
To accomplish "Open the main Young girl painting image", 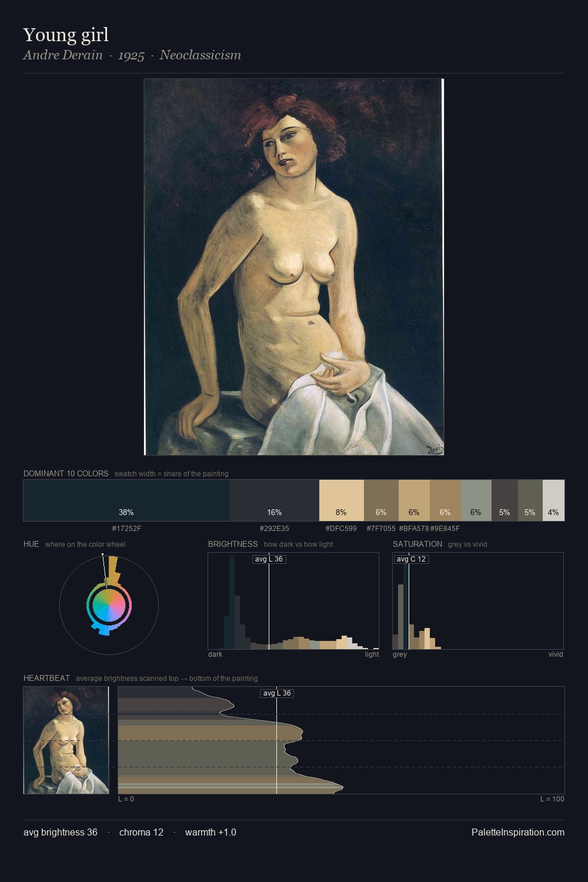I will click(x=294, y=267).
